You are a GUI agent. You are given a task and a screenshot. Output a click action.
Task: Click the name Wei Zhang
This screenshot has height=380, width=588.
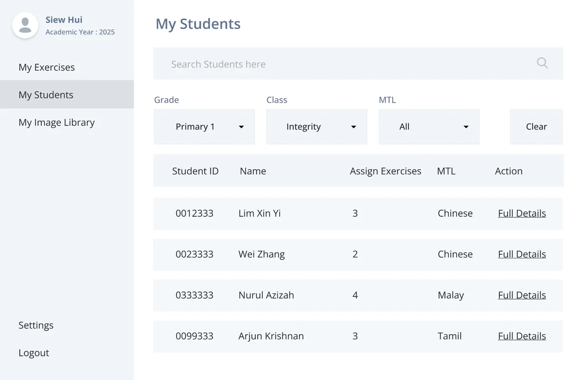point(262,254)
